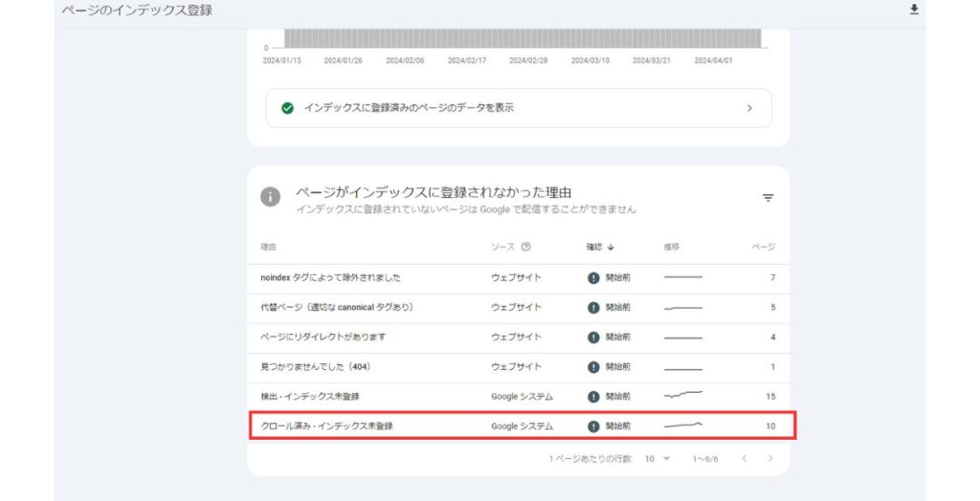The image size is (980, 501).
Task: Go to the previous page of results
Action: [744, 459]
